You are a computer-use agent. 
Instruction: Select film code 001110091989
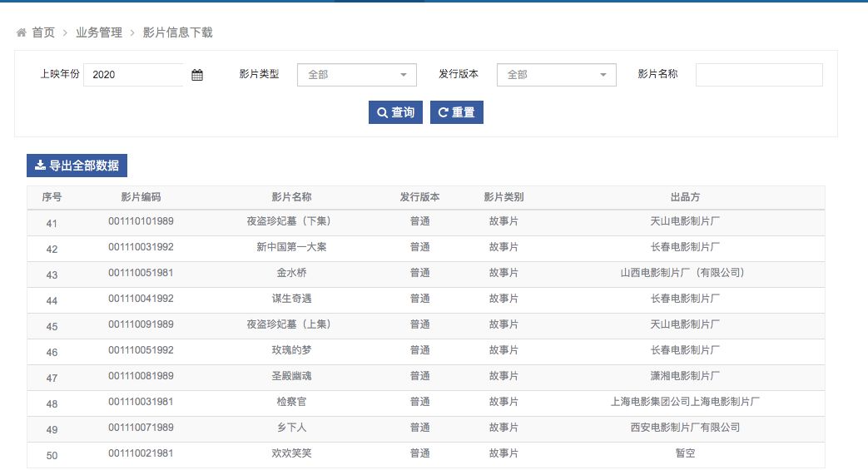coord(141,324)
